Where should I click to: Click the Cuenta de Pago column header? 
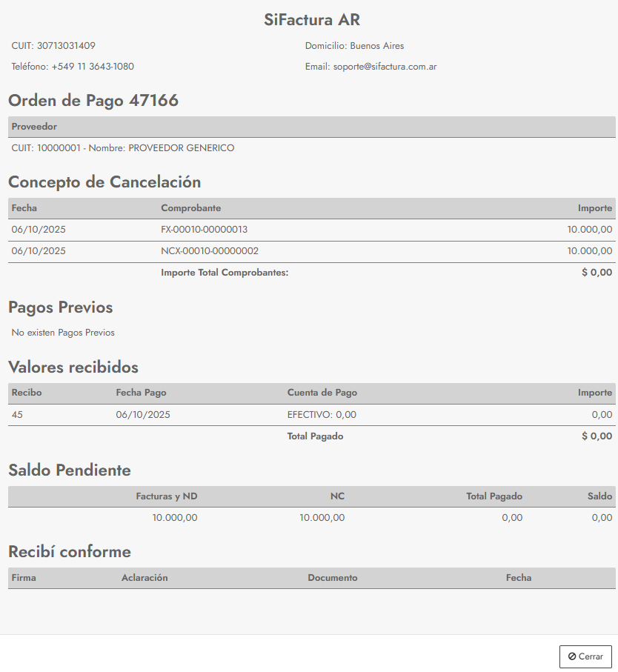point(322,393)
